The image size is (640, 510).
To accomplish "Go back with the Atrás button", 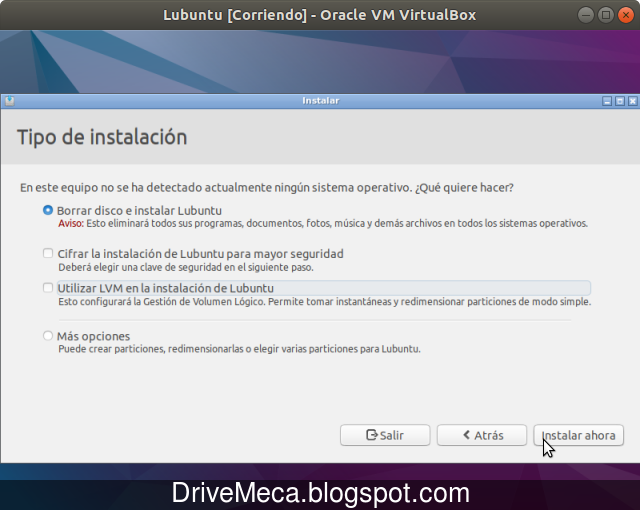I will [482, 435].
